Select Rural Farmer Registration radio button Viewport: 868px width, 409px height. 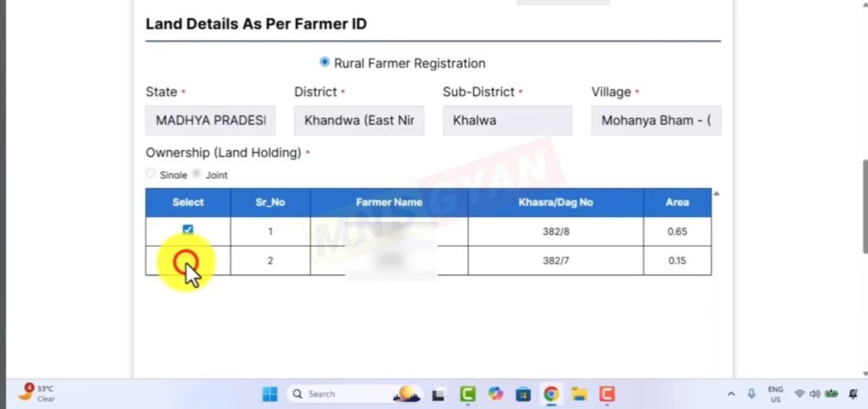[325, 62]
